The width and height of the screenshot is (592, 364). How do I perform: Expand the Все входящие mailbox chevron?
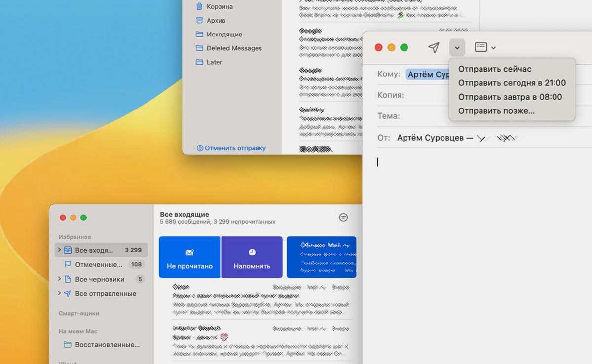coord(59,250)
